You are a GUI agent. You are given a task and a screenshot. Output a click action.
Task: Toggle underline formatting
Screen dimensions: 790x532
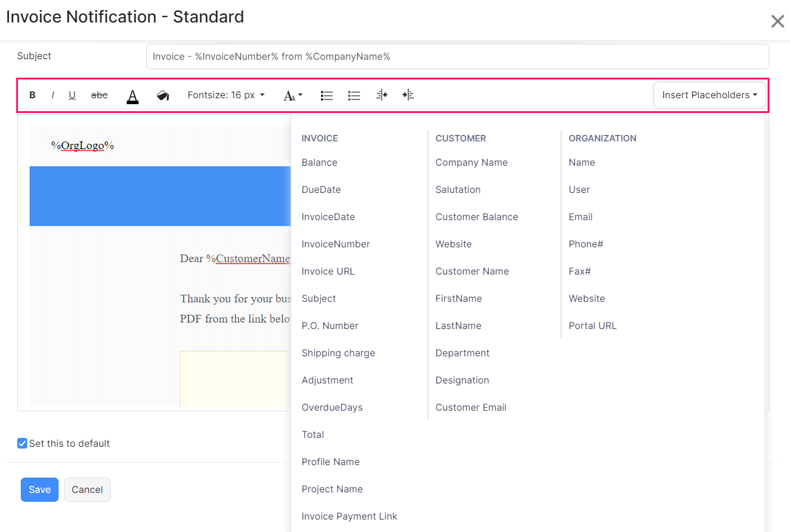(72, 95)
